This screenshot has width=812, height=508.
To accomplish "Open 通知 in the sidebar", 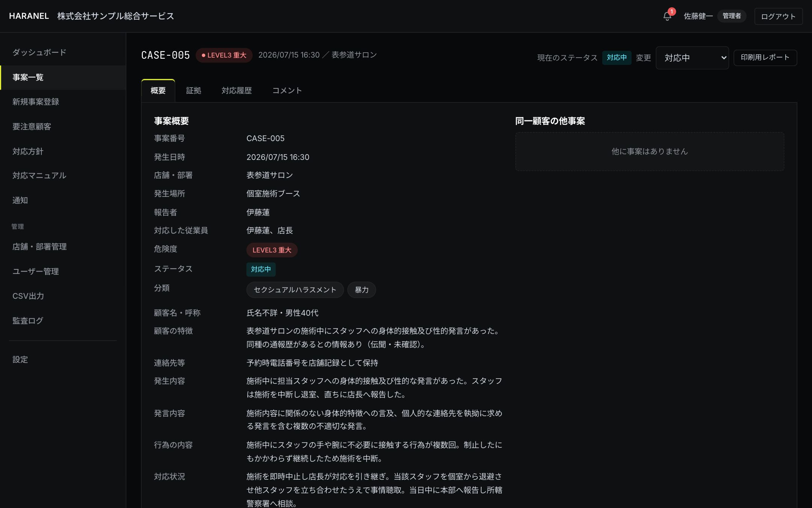I will pyautogui.click(x=63, y=201).
